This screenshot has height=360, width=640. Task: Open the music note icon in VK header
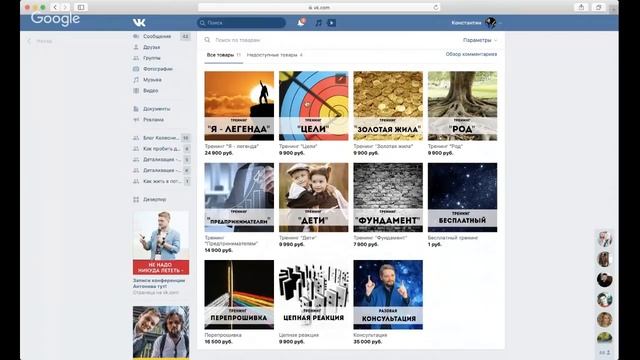pos(318,23)
